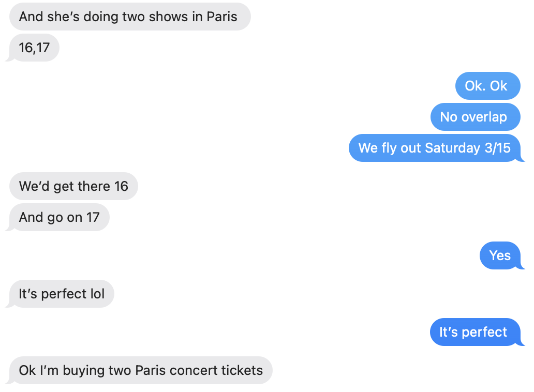Click the 'And go on 17' gray bubble
This screenshot has height=392, width=534.
(x=58, y=217)
